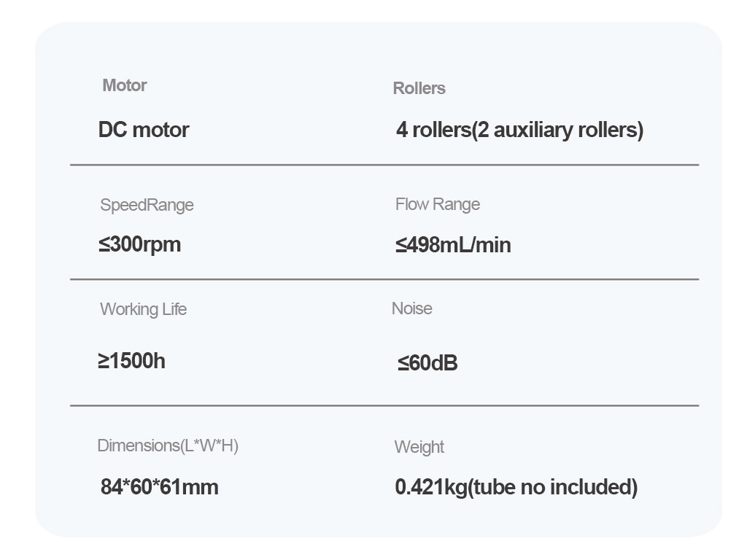Click empty area right of ≤60dB

576,363
